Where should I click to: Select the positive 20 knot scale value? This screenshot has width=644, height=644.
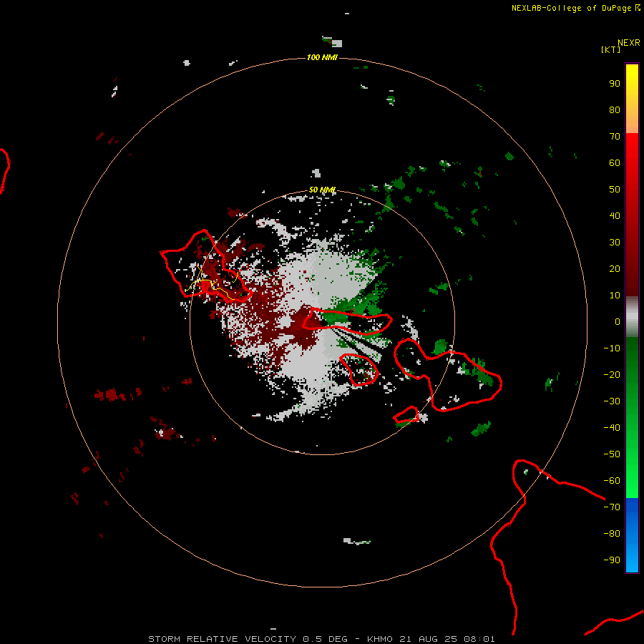click(x=615, y=269)
